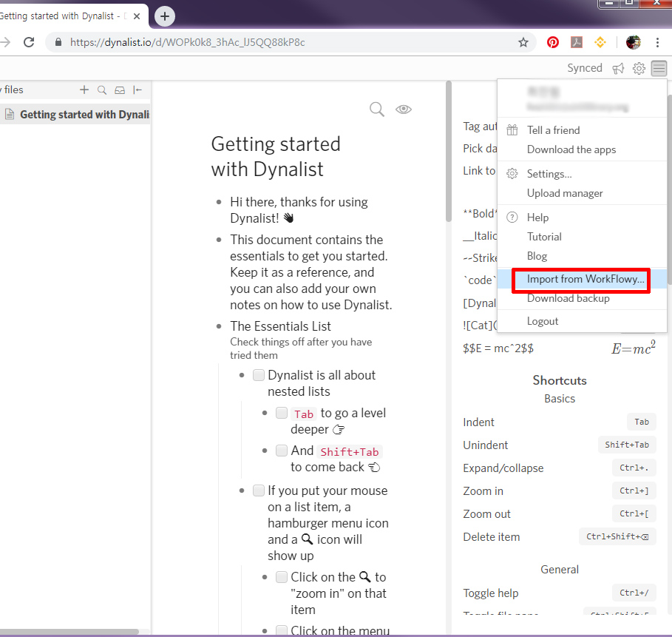Open Getting started with Dynalist file
Viewport: 672px width, 637px height.
point(75,114)
